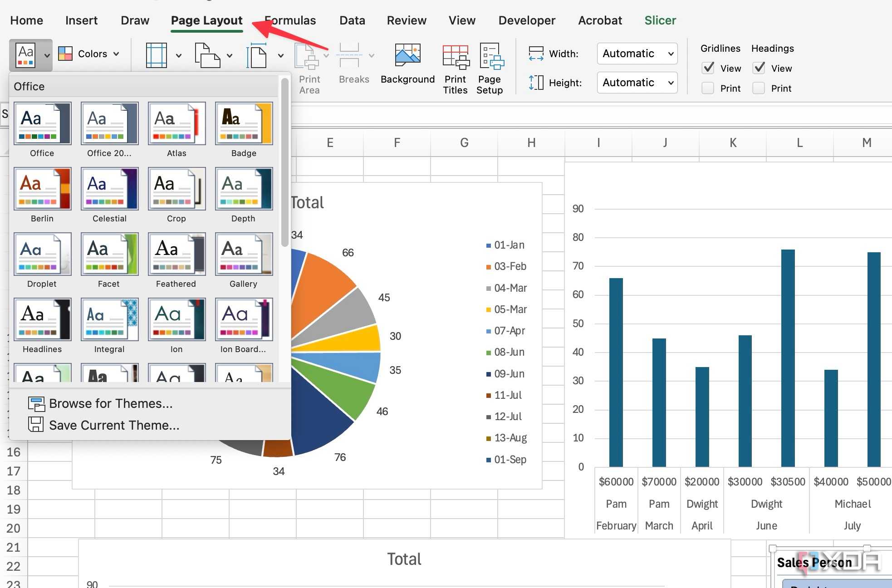Disable the Headings View checkbox
The image size is (892, 588).
click(x=759, y=68)
